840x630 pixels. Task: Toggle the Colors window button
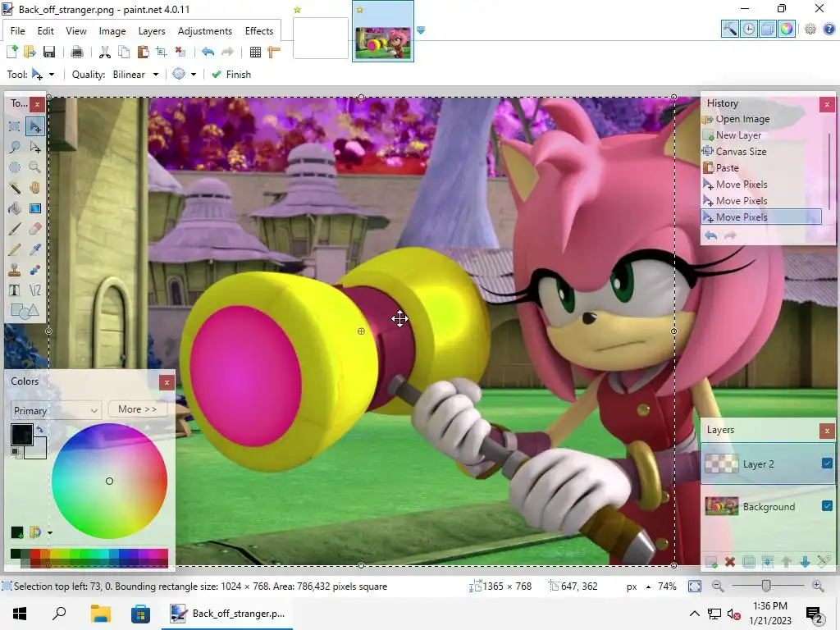pyautogui.click(x=787, y=29)
